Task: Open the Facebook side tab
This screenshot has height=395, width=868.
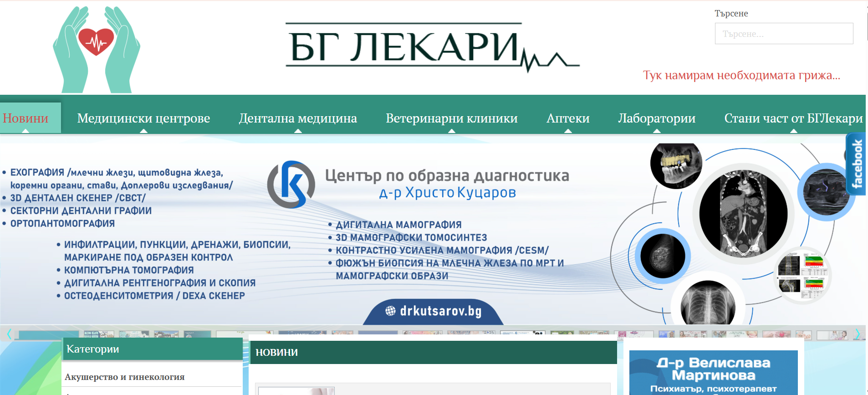Action: (856, 164)
